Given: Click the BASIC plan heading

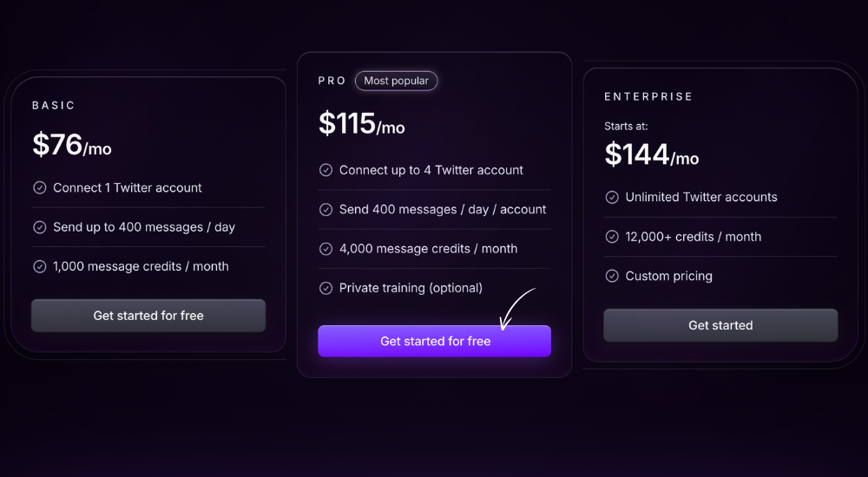Looking at the screenshot, I should click(x=54, y=105).
